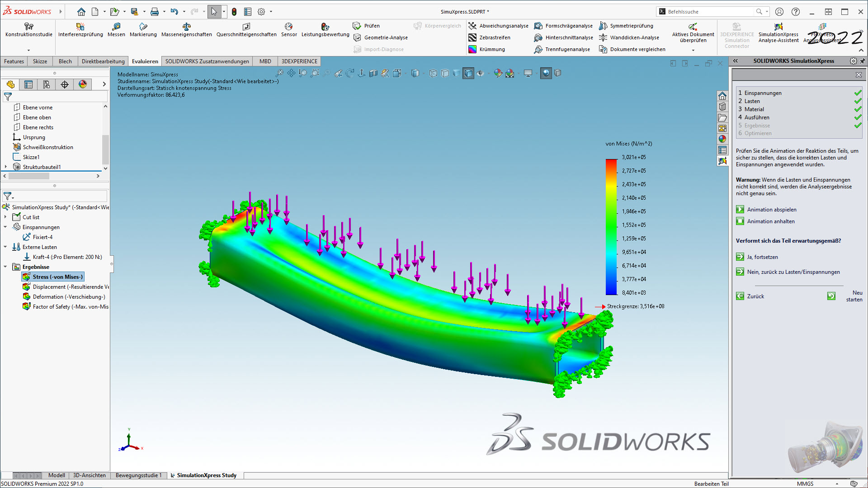This screenshot has width=868, height=488.
Task: Toggle Zebrastreifen display
Action: (490, 38)
